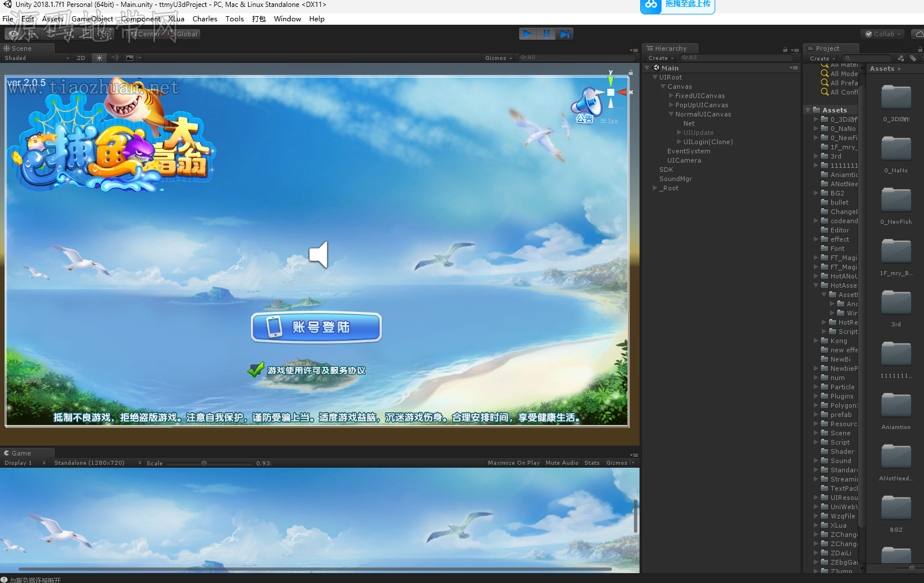Expand the FixedUICanvas node
The height and width of the screenshot is (583, 924).
click(x=671, y=96)
